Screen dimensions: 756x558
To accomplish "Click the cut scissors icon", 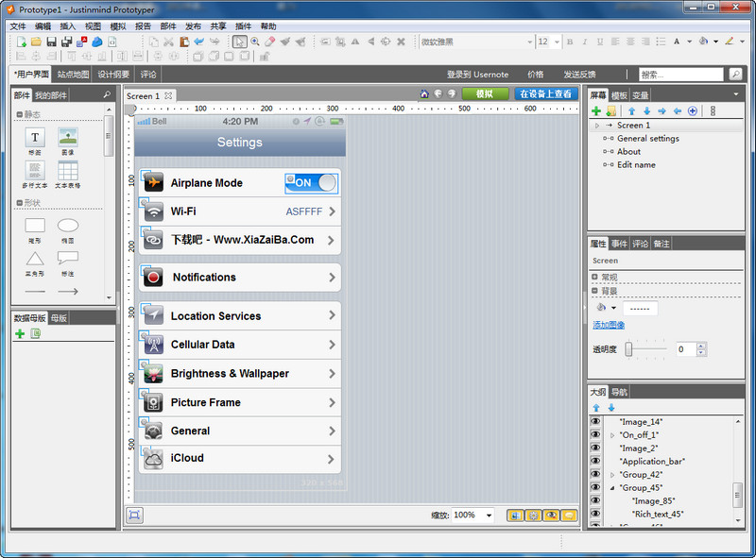I will (x=168, y=42).
